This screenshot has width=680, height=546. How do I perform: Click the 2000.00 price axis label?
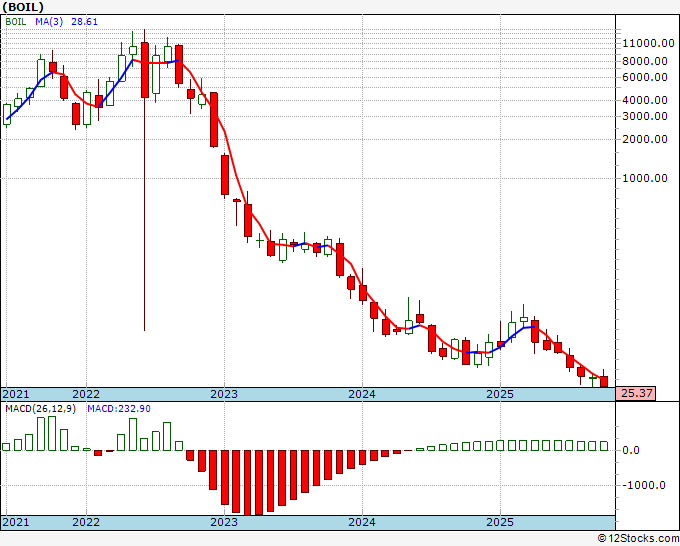pyautogui.click(x=645, y=139)
